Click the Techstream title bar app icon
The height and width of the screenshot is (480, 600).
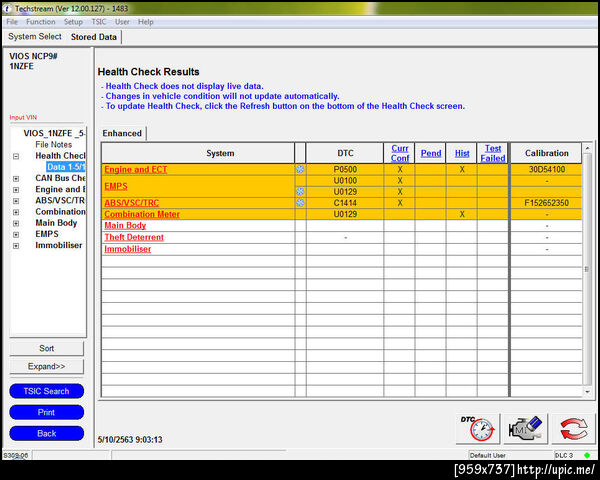pos(8,8)
